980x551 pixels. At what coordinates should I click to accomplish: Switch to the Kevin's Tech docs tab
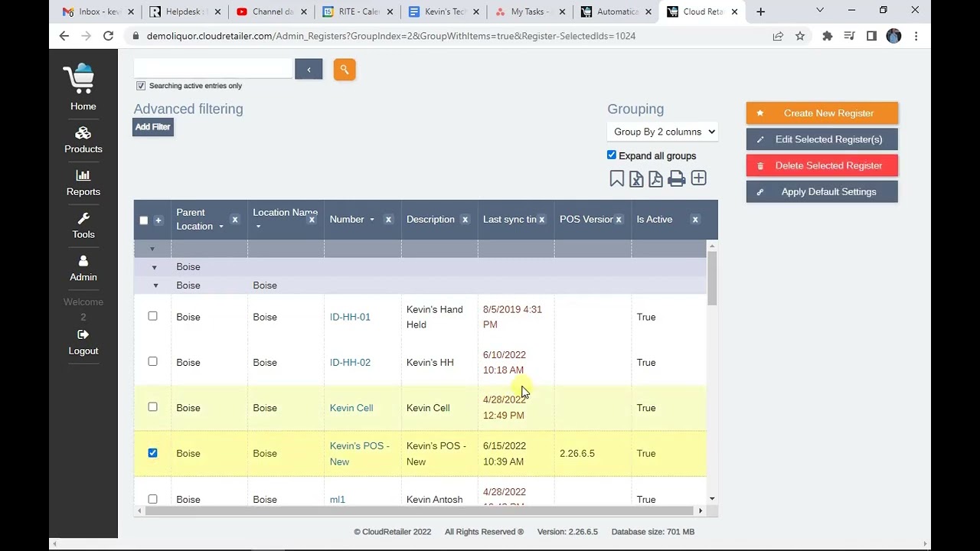coord(444,11)
